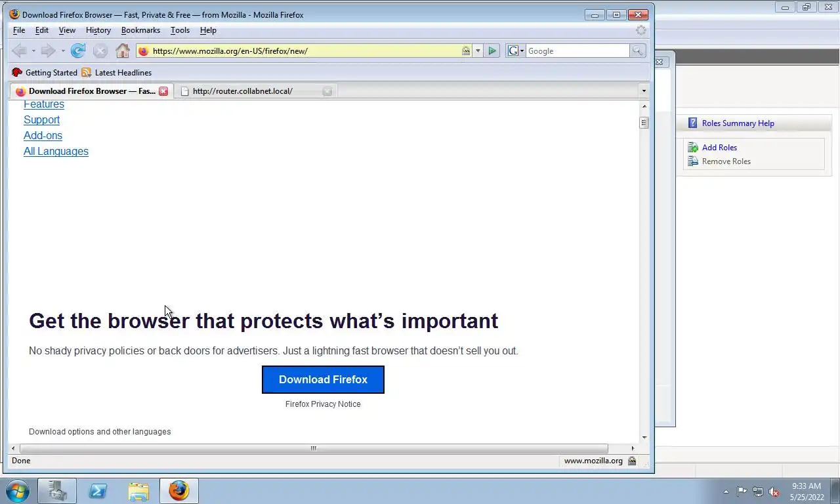
Task: Open the Tools menu
Action: [x=180, y=30]
